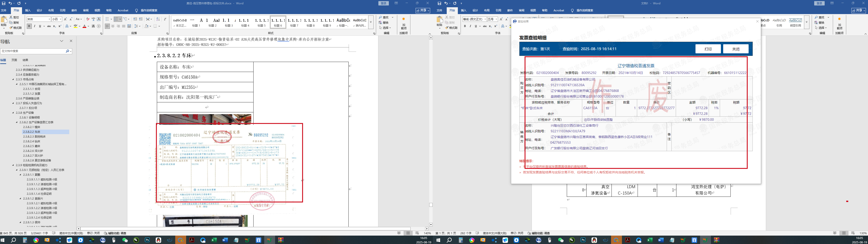This screenshot has width=868, height=244.
Task: Toggle Bold in 投标文件 Word window
Action: point(29,26)
